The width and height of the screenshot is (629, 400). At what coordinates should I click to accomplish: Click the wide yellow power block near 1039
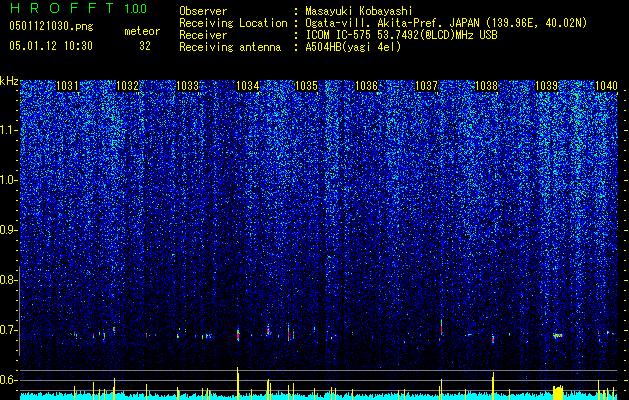[558, 393]
